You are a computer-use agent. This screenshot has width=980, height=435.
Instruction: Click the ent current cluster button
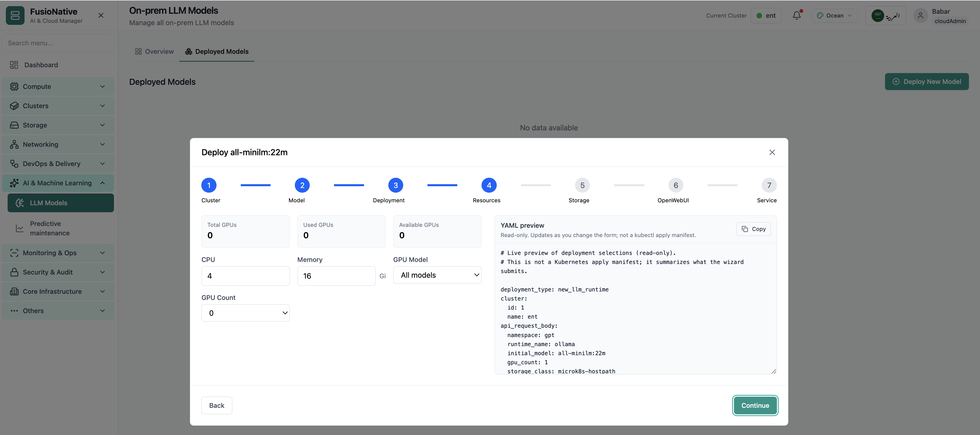(766, 15)
